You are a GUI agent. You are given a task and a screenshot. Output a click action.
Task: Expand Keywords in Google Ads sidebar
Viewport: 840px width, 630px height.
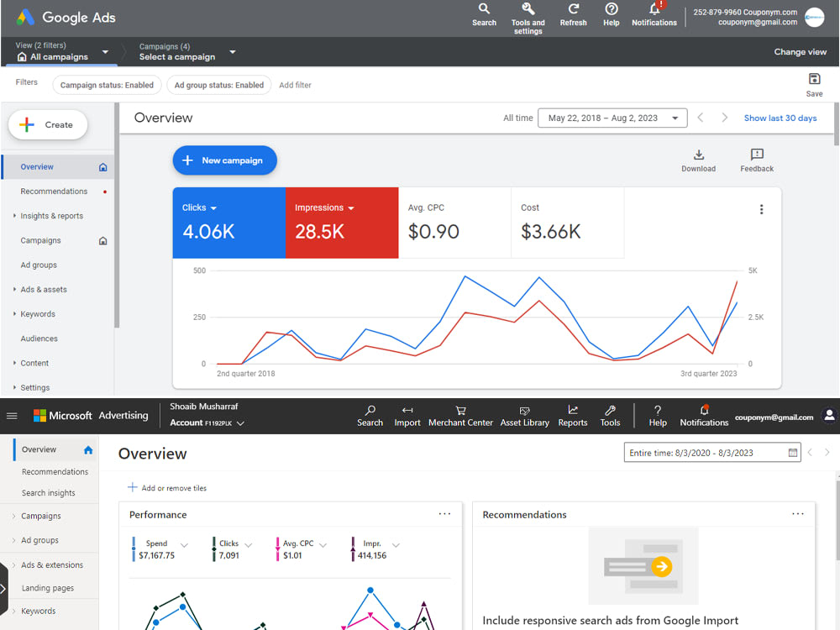click(x=14, y=313)
